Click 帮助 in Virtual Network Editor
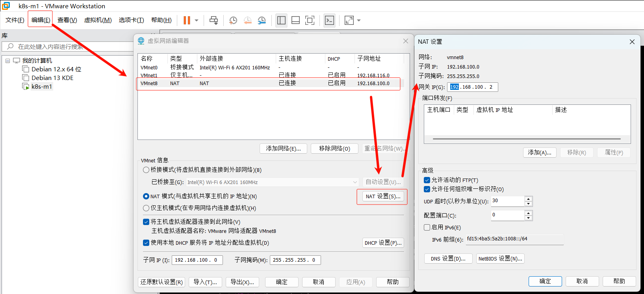Image resolution: width=644 pixels, height=294 pixels. [x=393, y=282]
